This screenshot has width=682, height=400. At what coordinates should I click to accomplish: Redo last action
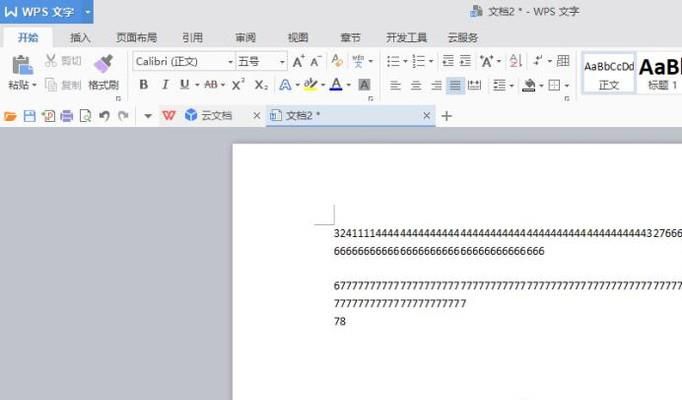tap(123, 116)
